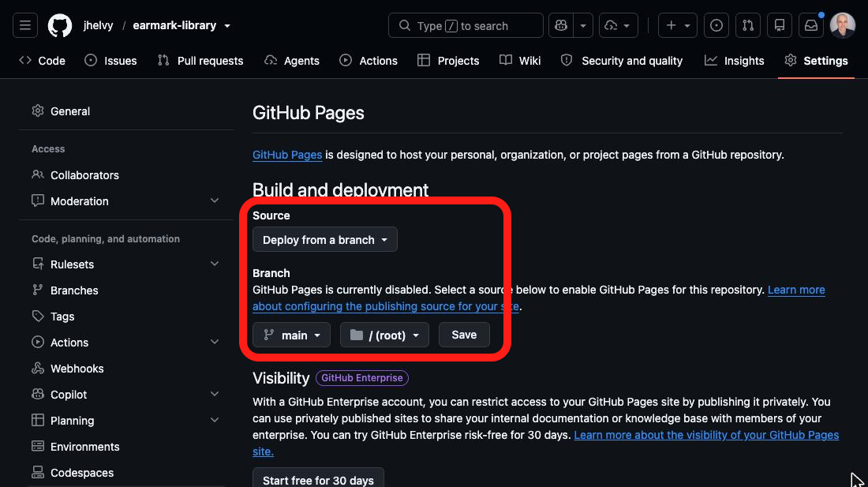Switch to the Projects tab
This screenshot has width=868, height=487.
point(448,60)
